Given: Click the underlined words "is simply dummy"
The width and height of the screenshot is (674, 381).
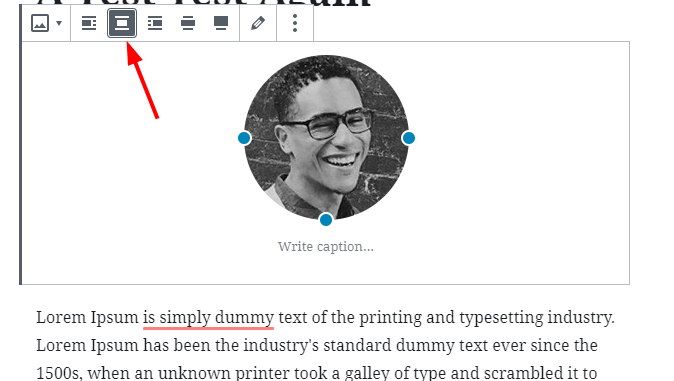Looking at the screenshot, I should point(208,318).
